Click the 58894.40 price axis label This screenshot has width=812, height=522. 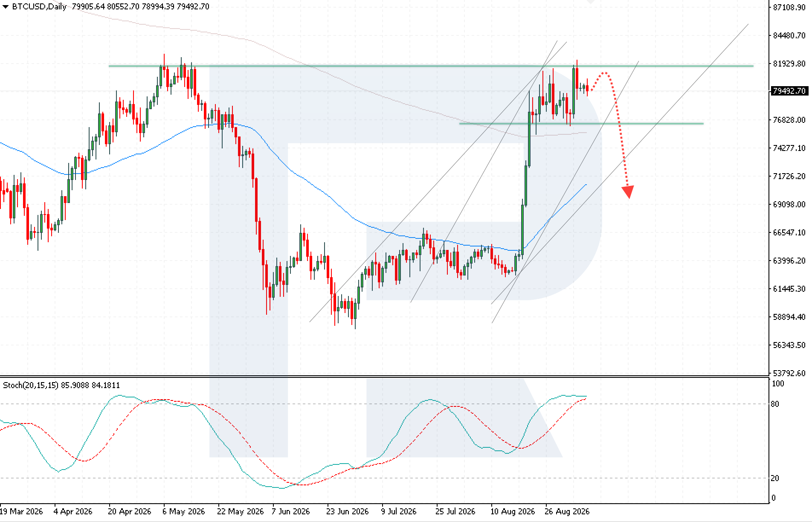pos(789,317)
